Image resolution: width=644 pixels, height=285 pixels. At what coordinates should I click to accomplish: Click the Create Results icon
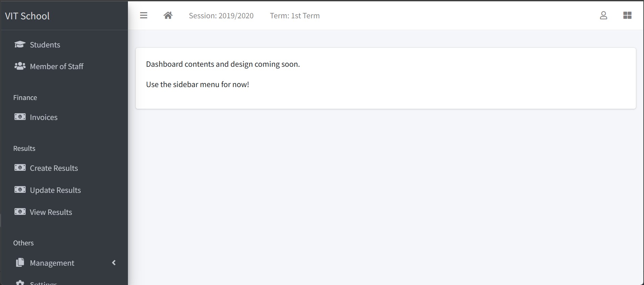pyautogui.click(x=20, y=167)
